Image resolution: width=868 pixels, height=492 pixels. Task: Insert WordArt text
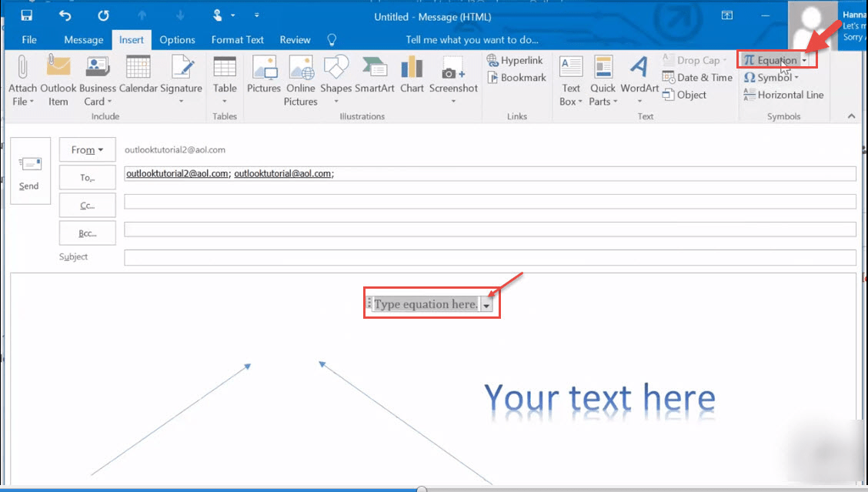point(639,81)
